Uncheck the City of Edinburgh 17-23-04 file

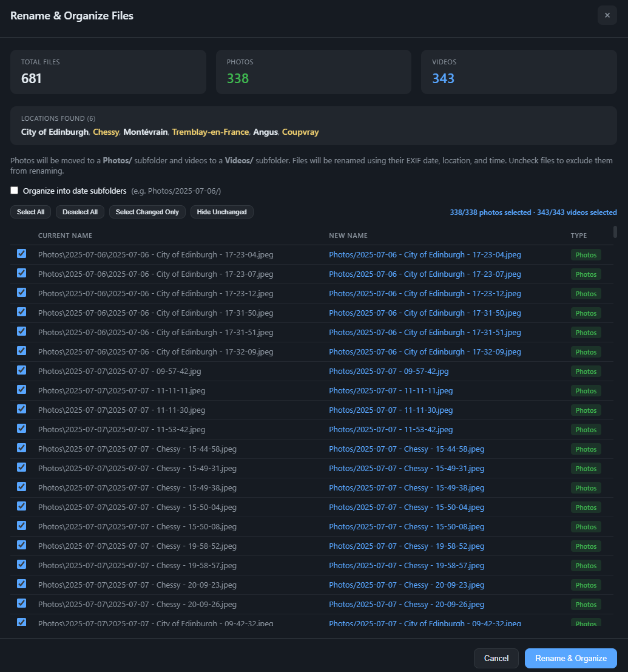click(22, 254)
